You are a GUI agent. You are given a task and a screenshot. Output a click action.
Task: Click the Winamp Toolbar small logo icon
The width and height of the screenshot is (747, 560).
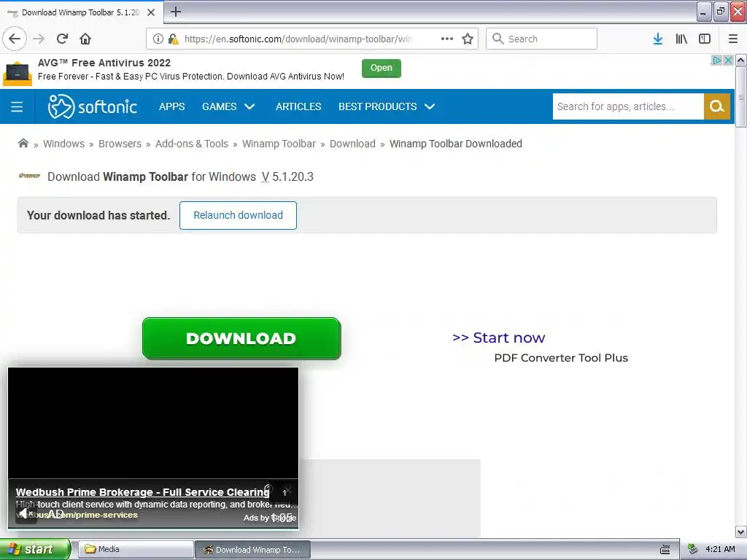pyautogui.click(x=29, y=176)
